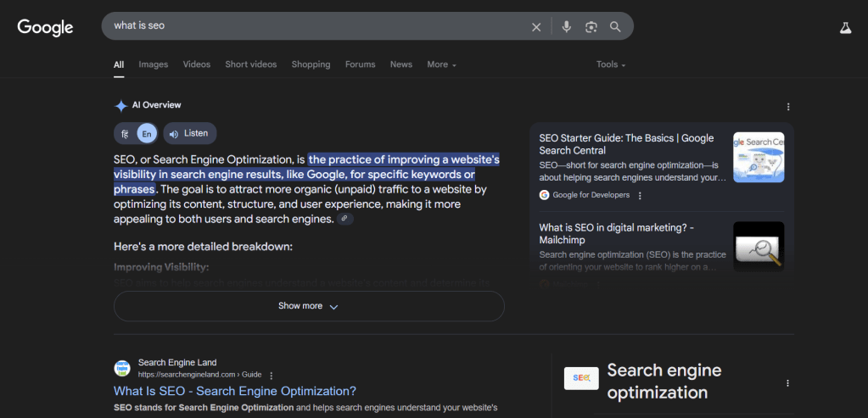Screen dimensions: 868x418
Task: Play AI Overview with Listen button
Action: pyautogui.click(x=189, y=133)
